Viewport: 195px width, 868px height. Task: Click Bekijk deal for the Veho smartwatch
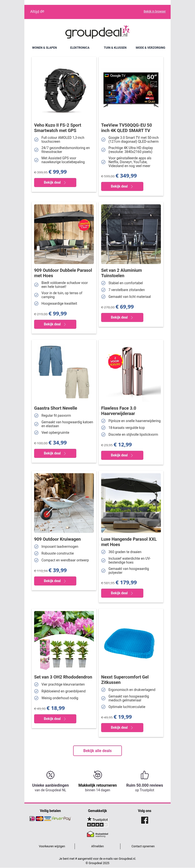[55, 182]
